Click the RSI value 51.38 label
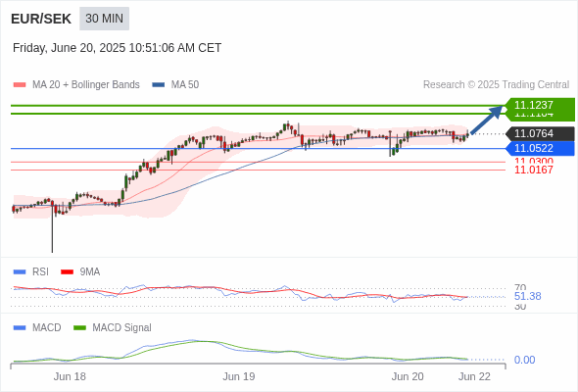Viewport: 578px width, 392px height. 528,296
